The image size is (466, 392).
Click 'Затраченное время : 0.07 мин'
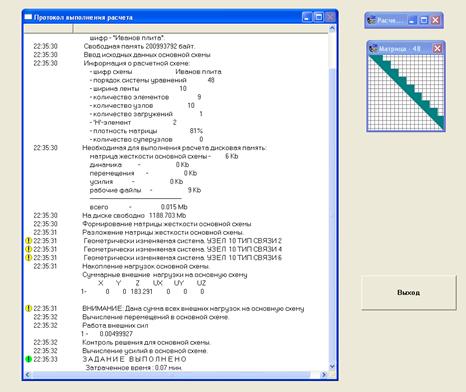click(x=134, y=368)
